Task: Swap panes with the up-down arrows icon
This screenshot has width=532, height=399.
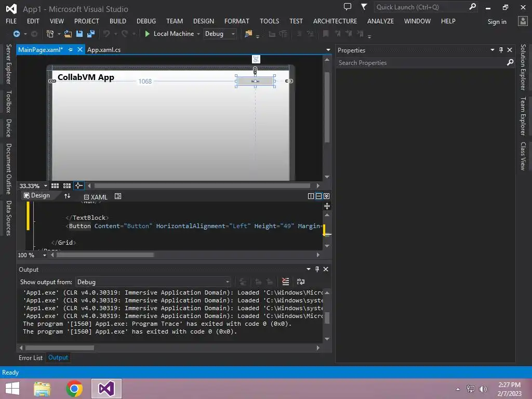Action: [67, 196]
